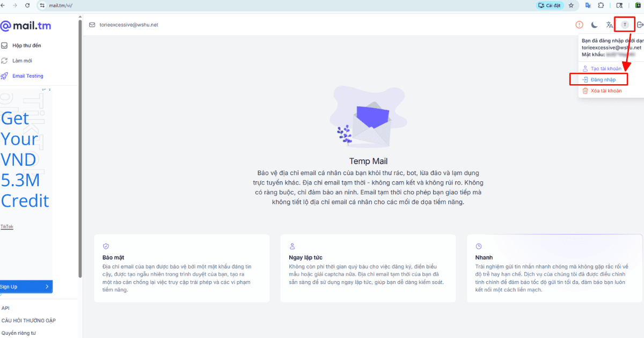Open the TikTok ad link
The height and width of the screenshot is (338, 644).
6,226
